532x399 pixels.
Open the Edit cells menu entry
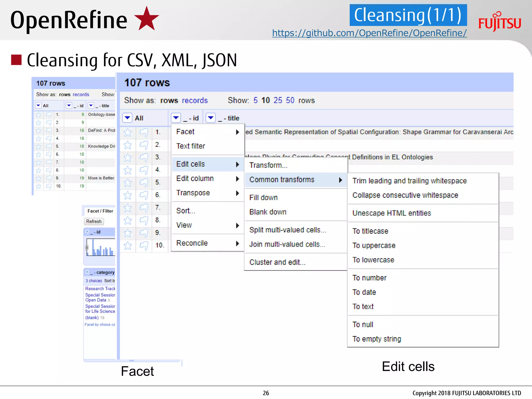tap(208, 164)
